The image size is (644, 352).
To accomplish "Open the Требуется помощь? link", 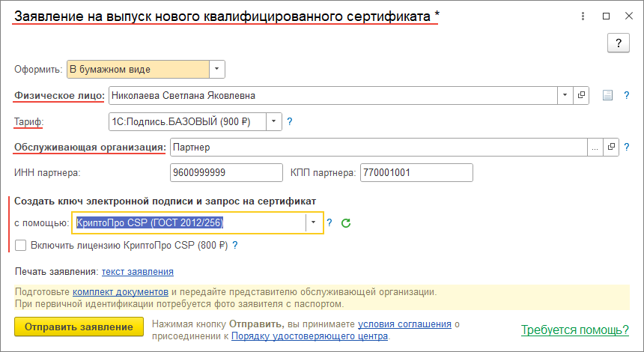I will (574, 330).
